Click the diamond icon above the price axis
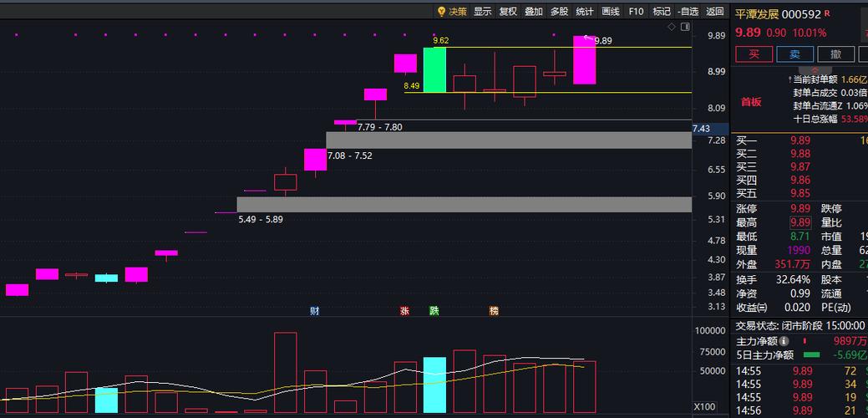Screen dimensions: 868x418 (x=671, y=28)
